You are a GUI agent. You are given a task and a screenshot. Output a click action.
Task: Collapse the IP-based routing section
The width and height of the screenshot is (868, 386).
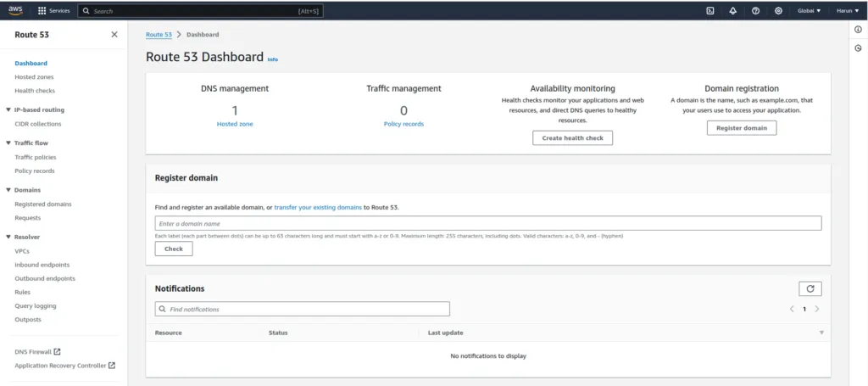[8, 109]
